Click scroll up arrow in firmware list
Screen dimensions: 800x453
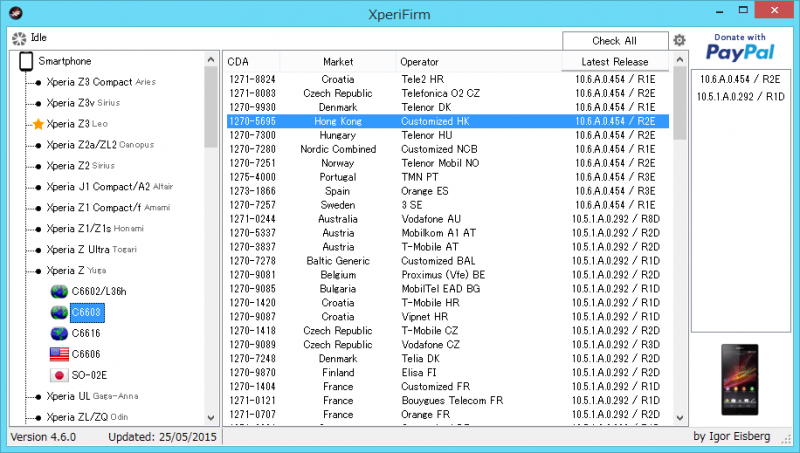point(680,60)
